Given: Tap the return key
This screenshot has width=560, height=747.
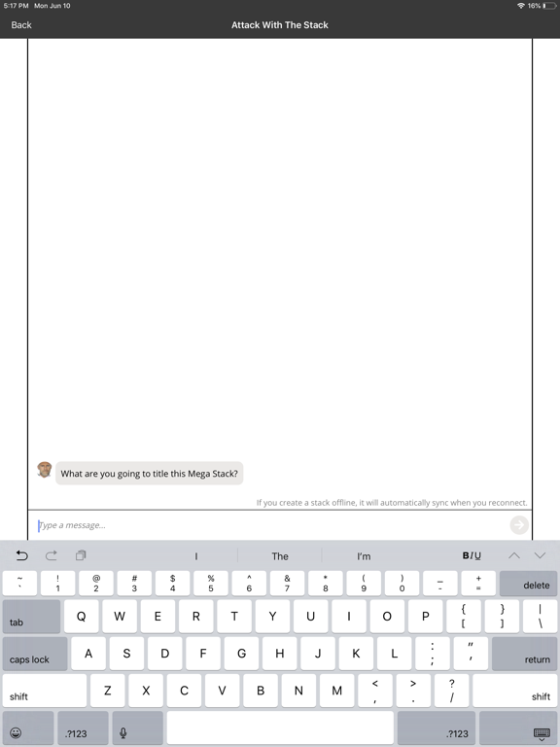Looking at the screenshot, I should click(x=524, y=654).
